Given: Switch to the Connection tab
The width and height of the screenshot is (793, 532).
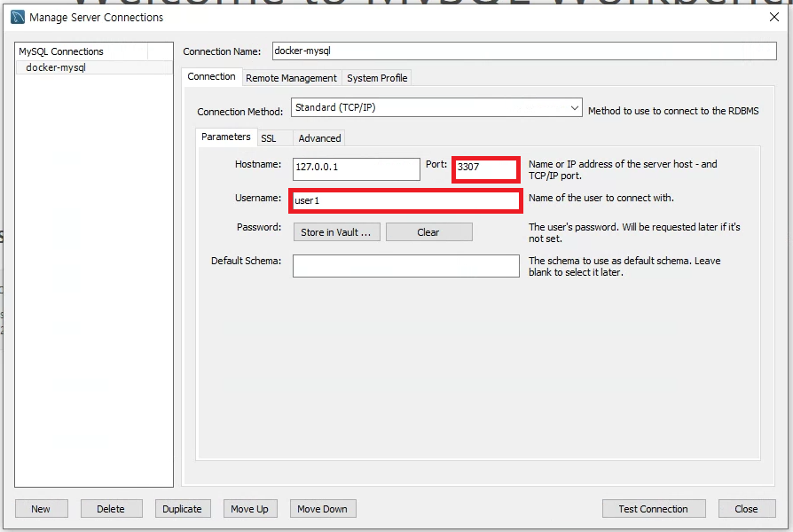Looking at the screenshot, I should tap(211, 76).
